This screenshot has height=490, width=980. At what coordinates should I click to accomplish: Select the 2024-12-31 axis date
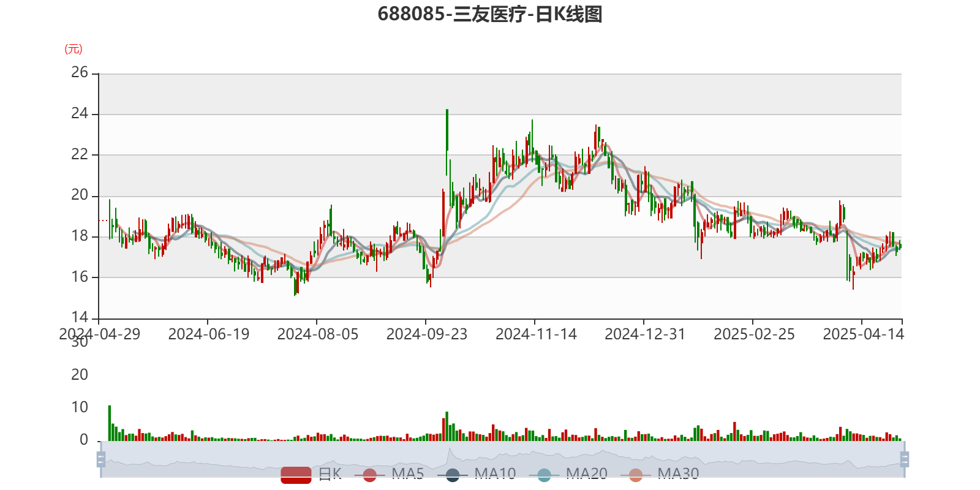pyautogui.click(x=645, y=334)
